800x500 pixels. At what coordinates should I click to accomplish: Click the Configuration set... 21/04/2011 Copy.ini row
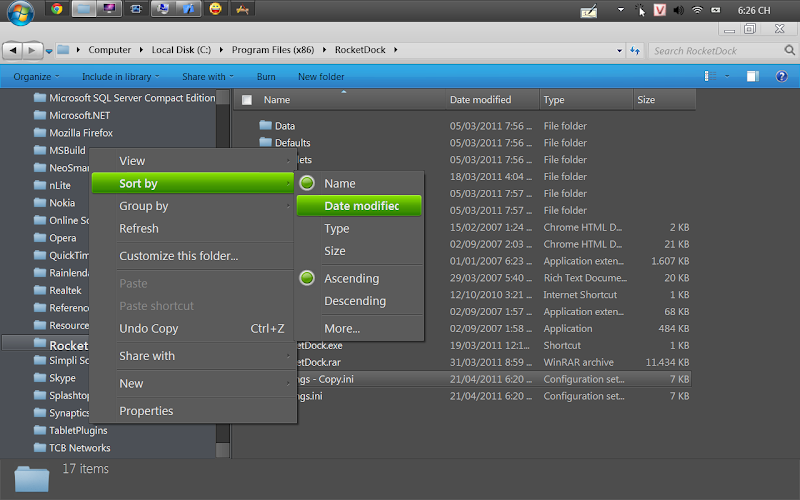click(492, 379)
